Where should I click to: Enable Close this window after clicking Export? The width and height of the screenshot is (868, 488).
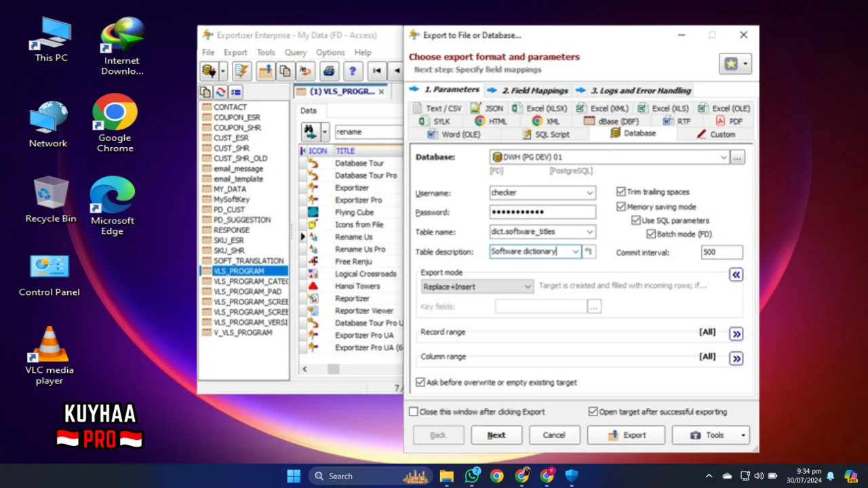(x=414, y=411)
